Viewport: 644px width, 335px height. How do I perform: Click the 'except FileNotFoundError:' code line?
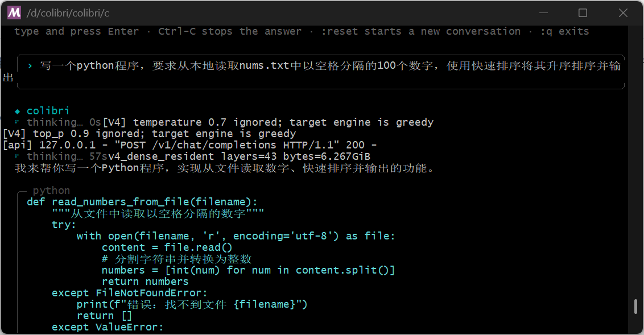(x=129, y=293)
